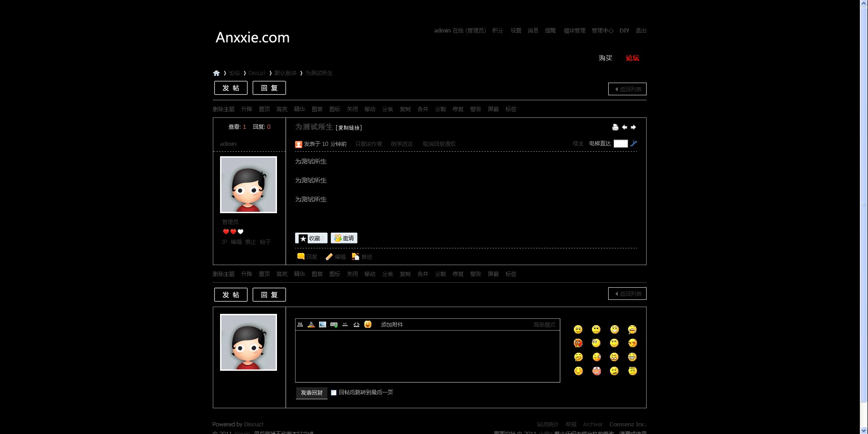Click the Anxxie.com site logo
868x434 pixels.
tap(253, 37)
